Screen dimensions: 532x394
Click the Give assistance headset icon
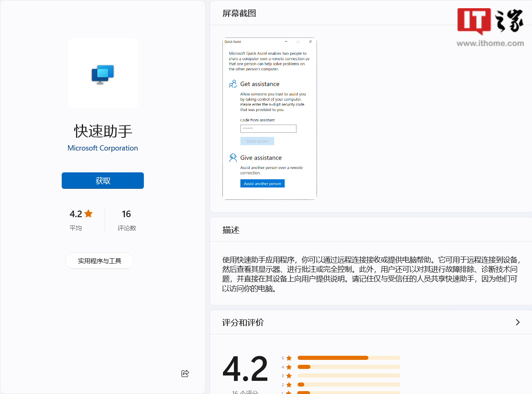point(233,158)
